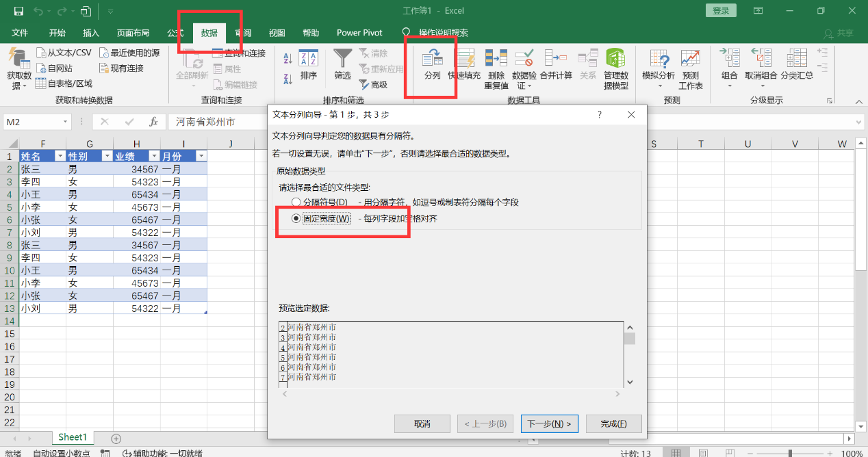Add a new sheet with plus icon
Image resolution: width=868 pixels, height=457 pixels.
pyautogui.click(x=116, y=439)
